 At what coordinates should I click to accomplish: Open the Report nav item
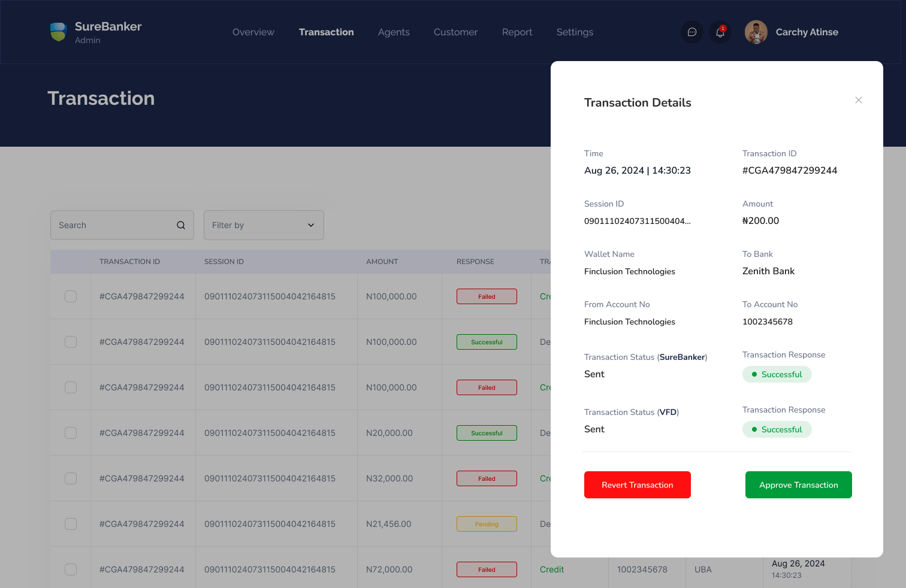click(x=517, y=32)
